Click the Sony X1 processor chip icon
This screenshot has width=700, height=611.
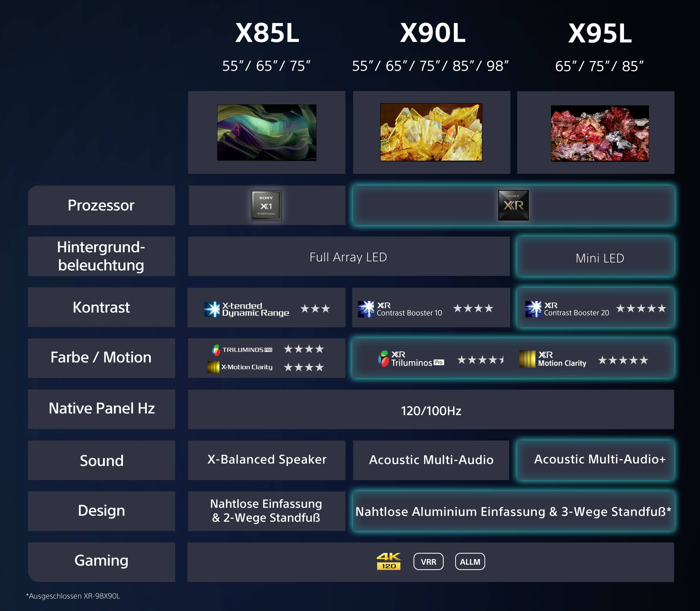[266, 205]
